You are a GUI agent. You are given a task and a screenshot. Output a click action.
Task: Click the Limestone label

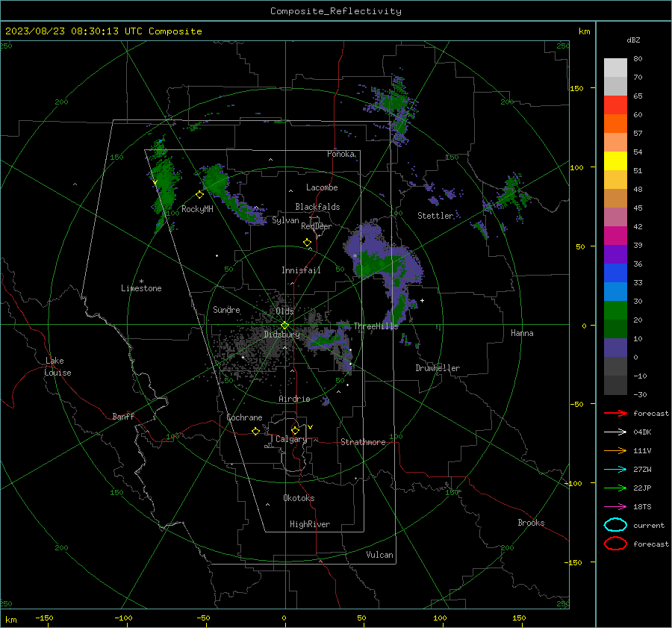tap(141, 288)
